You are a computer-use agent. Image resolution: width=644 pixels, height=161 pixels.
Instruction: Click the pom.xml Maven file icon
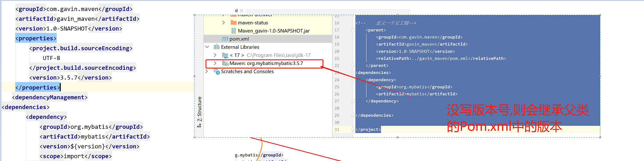pos(225,39)
